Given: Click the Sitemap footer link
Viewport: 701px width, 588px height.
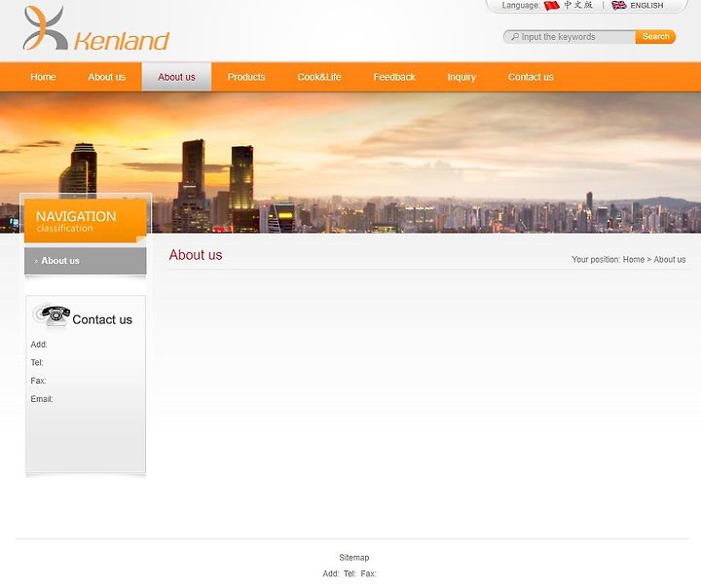Looking at the screenshot, I should pyautogui.click(x=354, y=558).
